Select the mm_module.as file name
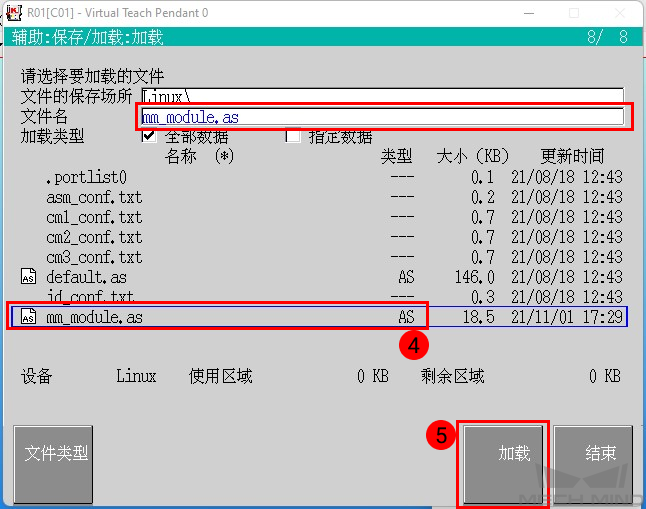Screen dimensions: 646x509 pos(94,317)
